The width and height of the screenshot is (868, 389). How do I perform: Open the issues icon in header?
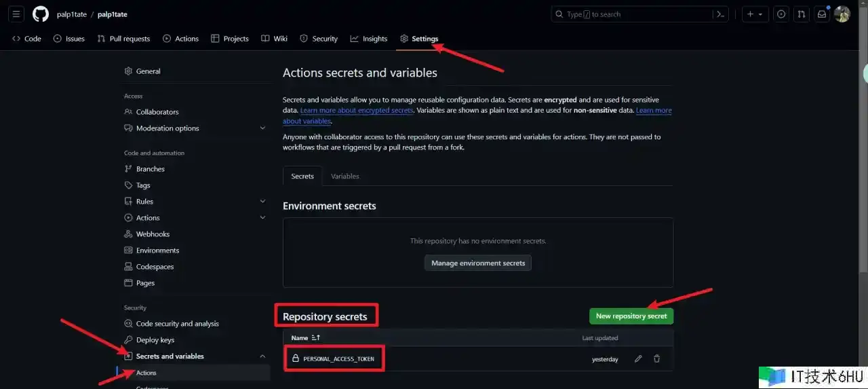click(781, 14)
